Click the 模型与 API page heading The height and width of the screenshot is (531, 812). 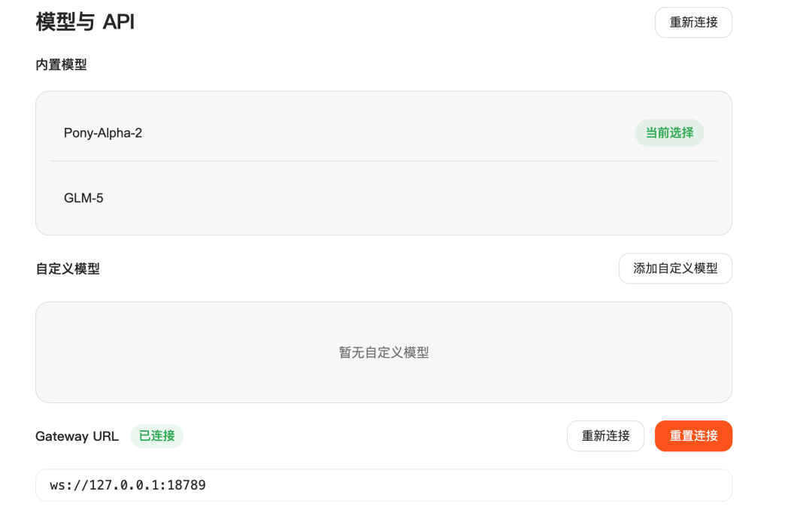tap(85, 22)
